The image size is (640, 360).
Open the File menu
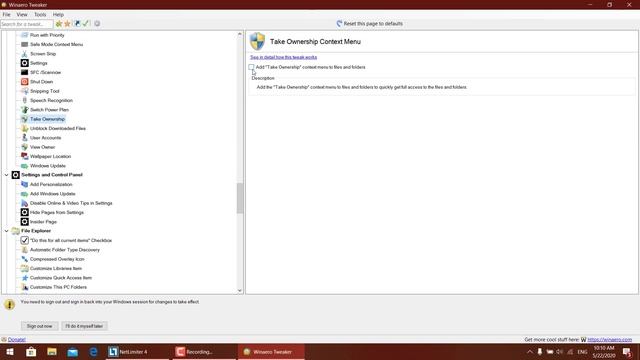[7, 14]
